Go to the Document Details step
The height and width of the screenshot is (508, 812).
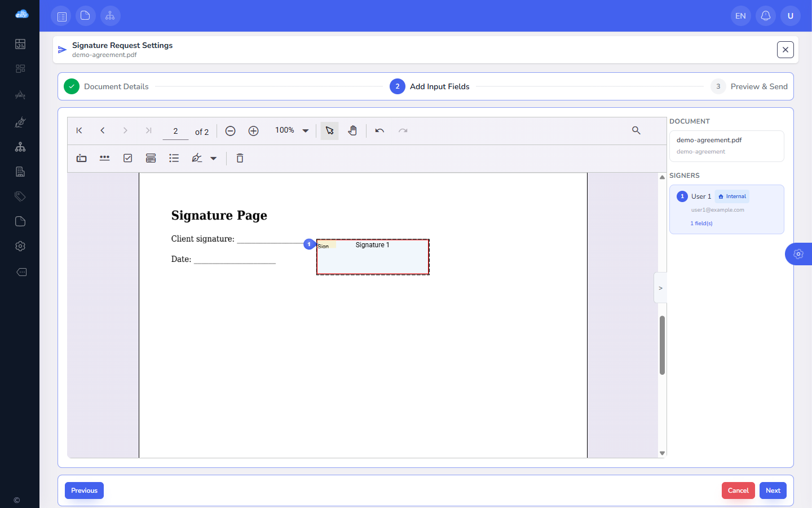(x=107, y=86)
